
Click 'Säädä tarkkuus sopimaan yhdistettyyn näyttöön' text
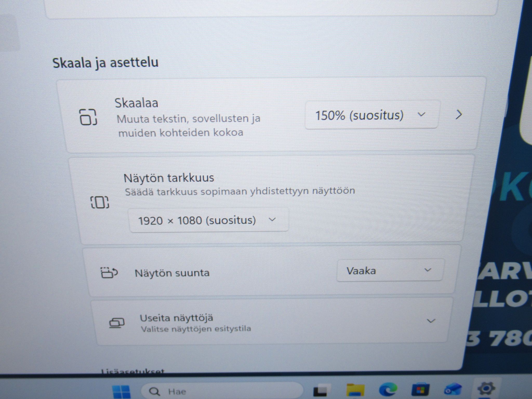[240, 192]
